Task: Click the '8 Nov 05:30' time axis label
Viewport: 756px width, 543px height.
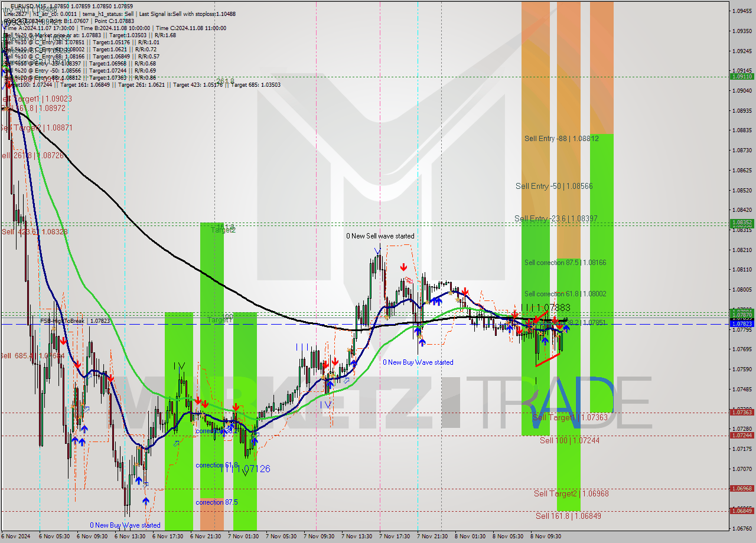Action: tap(509, 537)
